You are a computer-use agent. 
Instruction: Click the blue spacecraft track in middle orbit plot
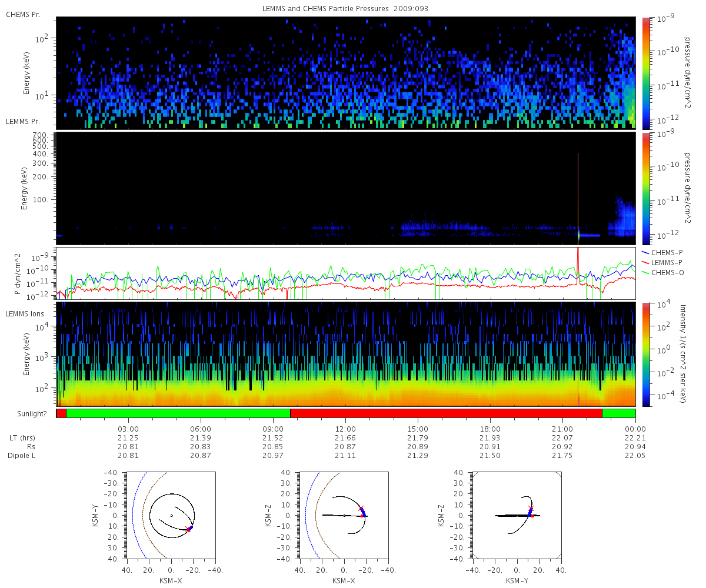tap(364, 512)
